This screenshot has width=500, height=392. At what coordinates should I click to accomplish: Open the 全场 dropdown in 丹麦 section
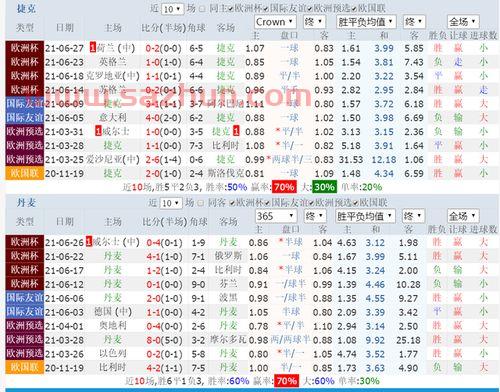click(463, 216)
